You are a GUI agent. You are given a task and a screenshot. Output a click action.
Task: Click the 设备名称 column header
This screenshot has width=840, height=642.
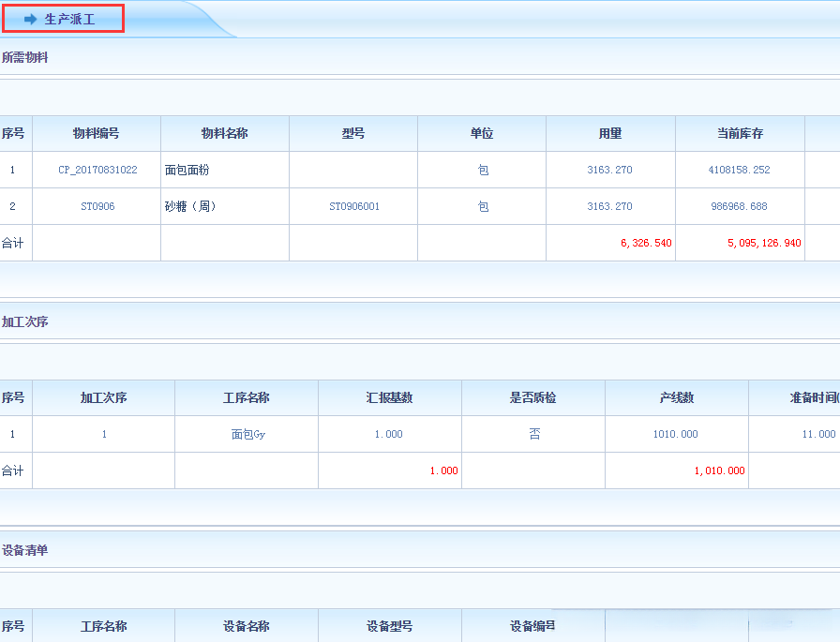[247, 626]
